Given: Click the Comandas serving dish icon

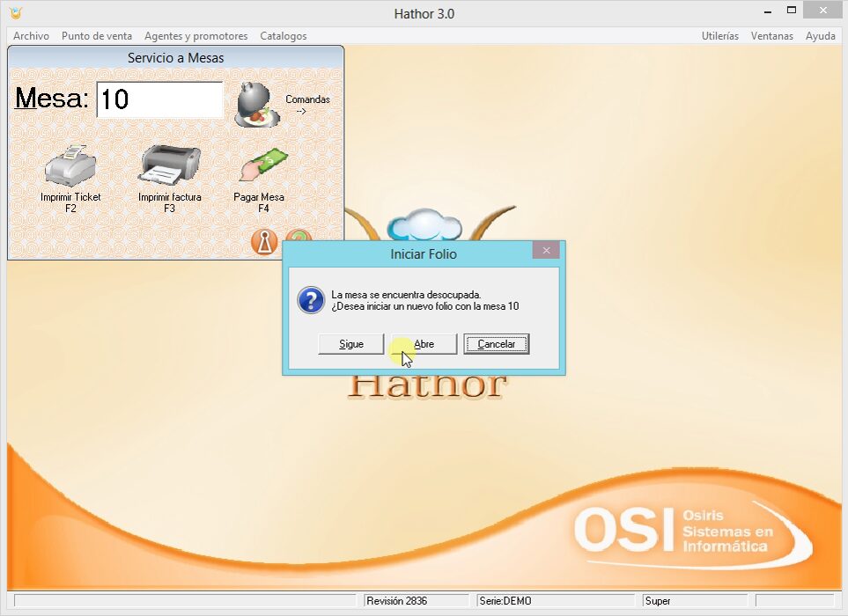Looking at the screenshot, I should coord(258,105).
